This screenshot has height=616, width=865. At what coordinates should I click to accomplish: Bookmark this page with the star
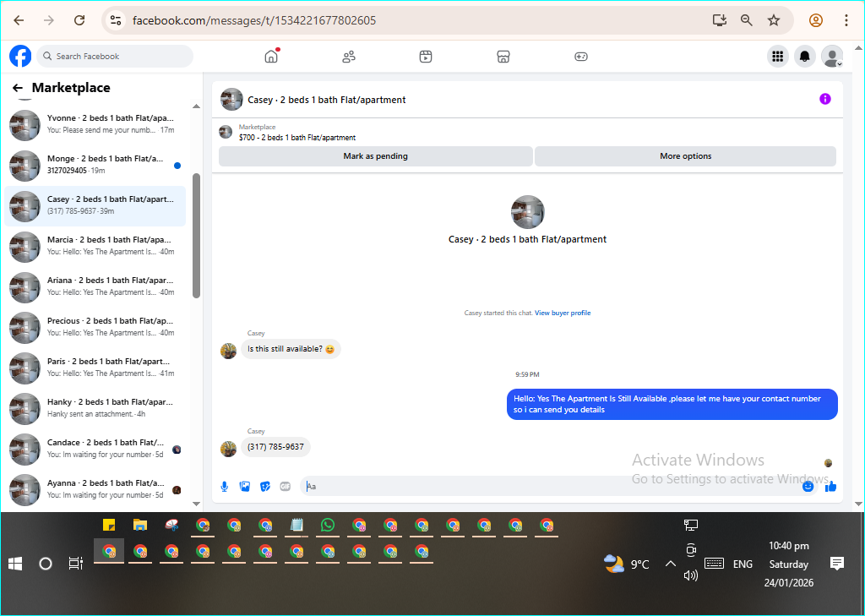tap(774, 20)
